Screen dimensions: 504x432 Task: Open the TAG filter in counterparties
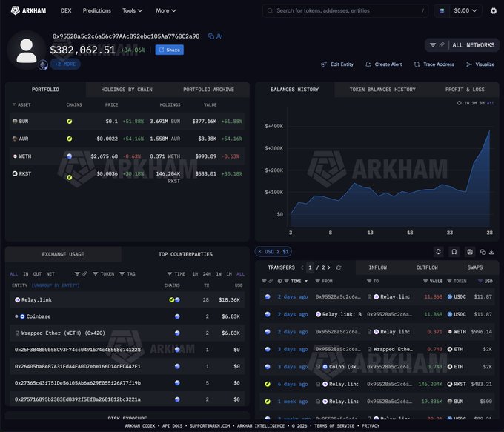coord(127,274)
